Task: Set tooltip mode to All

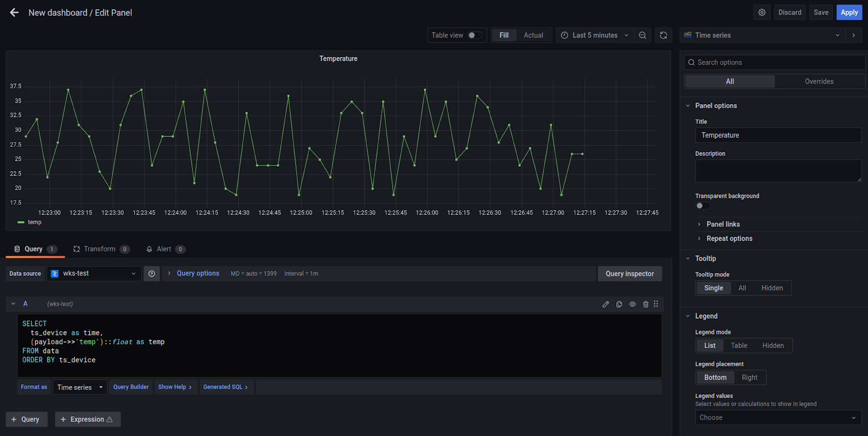Action: 742,288
